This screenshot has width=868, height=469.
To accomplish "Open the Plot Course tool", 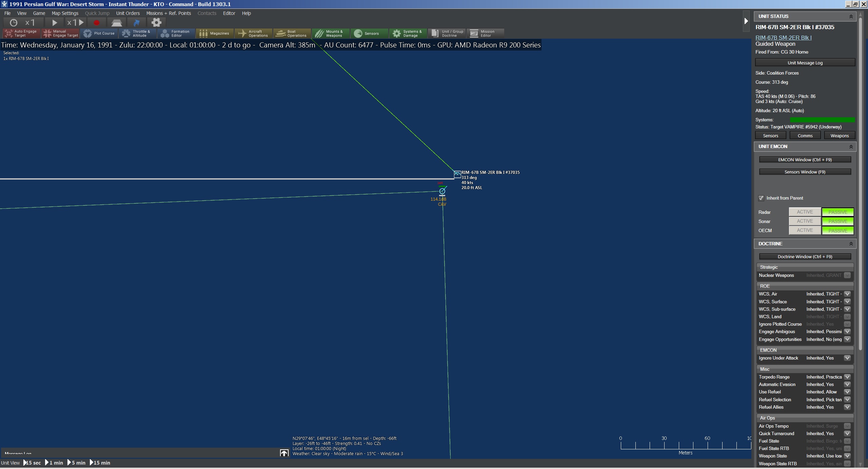I will point(99,33).
